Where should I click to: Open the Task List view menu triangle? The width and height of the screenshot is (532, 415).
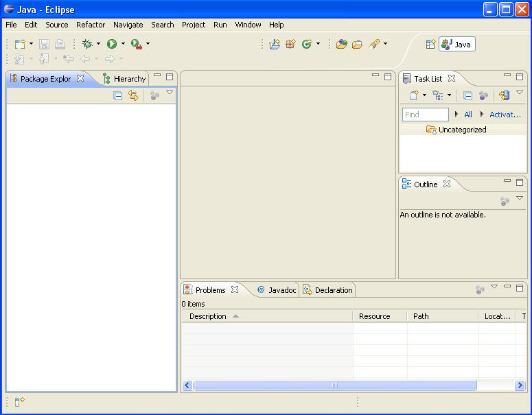click(x=520, y=92)
